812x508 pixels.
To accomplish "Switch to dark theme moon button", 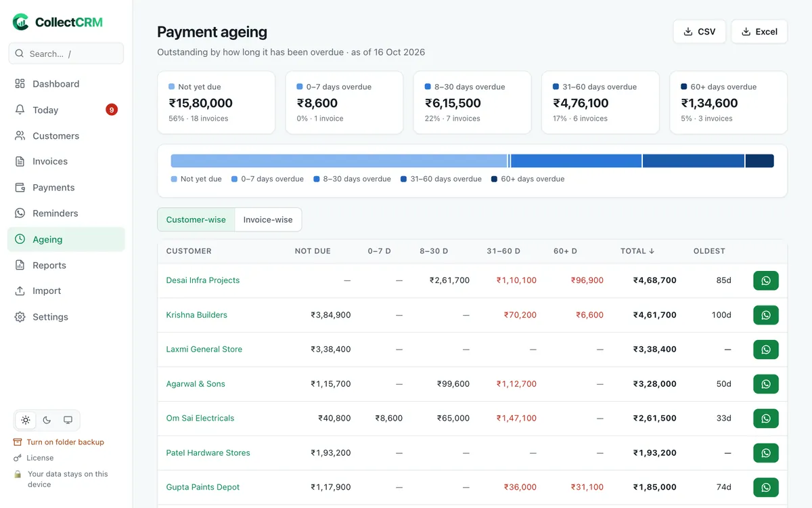I will click(x=47, y=420).
